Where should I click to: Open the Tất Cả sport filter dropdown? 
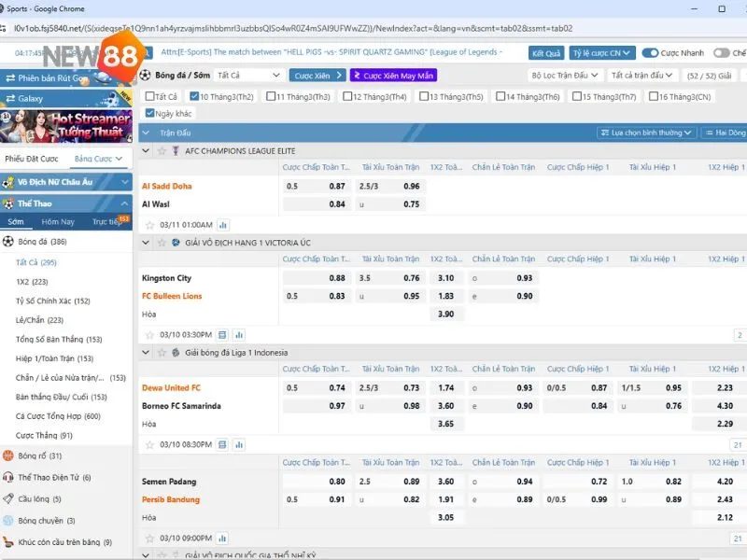pos(248,75)
